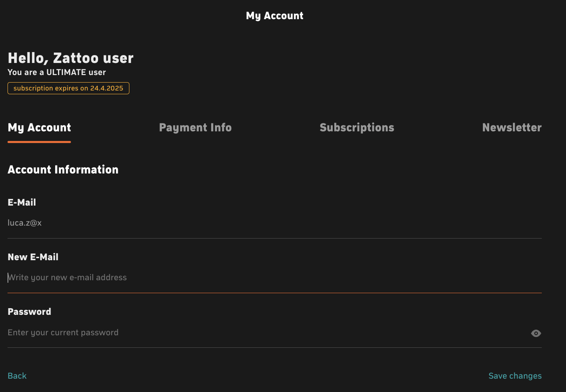Screen dimensions: 566x392
Task: Select the My Account tab
Action: pyautogui.click(x=39, y=128)
